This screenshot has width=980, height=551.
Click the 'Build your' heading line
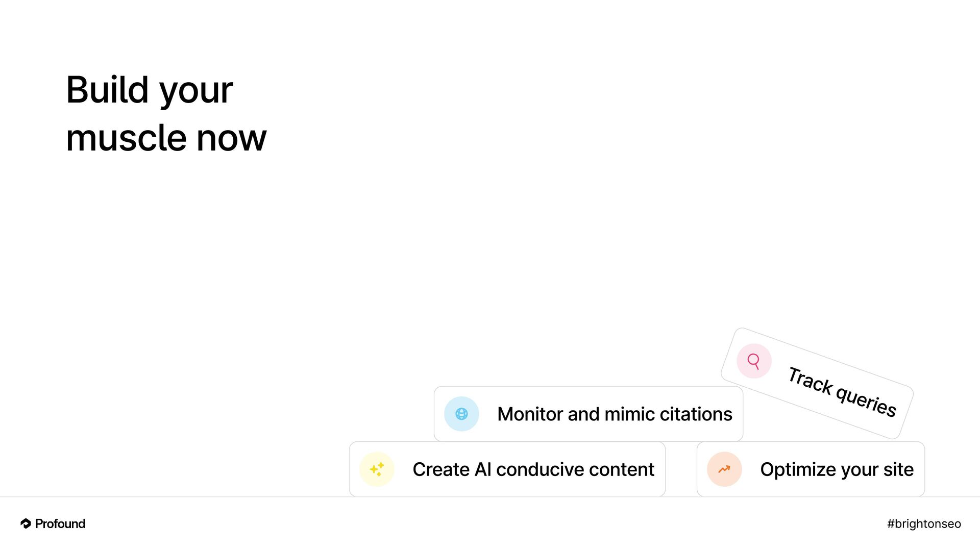click(x=150, y=90)
